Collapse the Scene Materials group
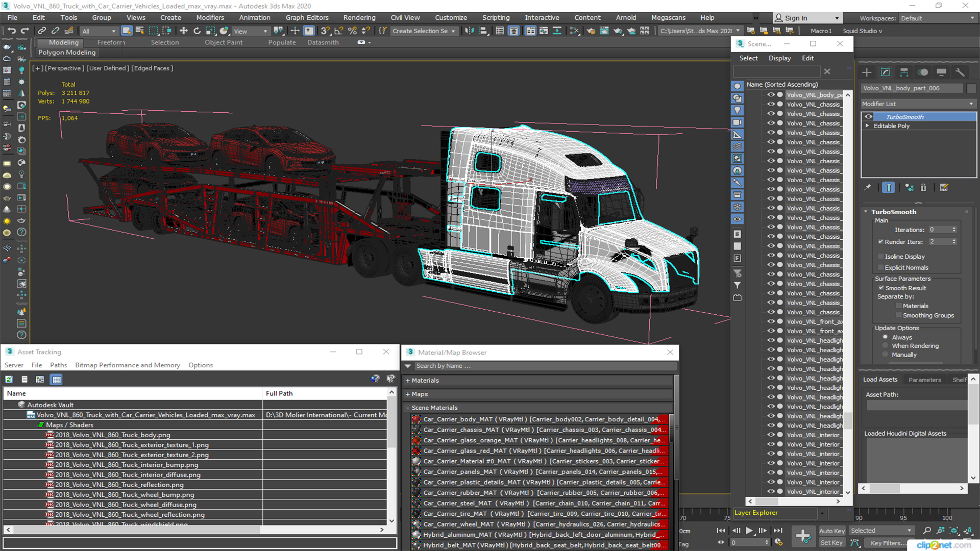980x551 pixels. point(408,408)
